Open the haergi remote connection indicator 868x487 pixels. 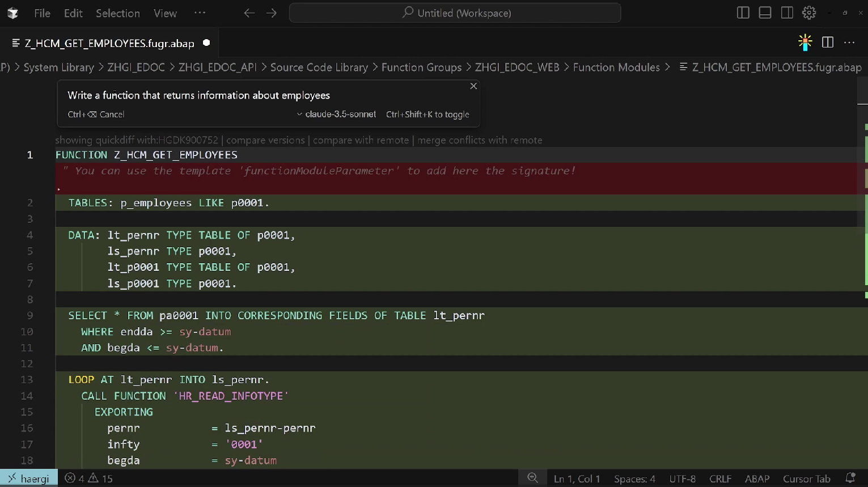click(x=29, y=478)
